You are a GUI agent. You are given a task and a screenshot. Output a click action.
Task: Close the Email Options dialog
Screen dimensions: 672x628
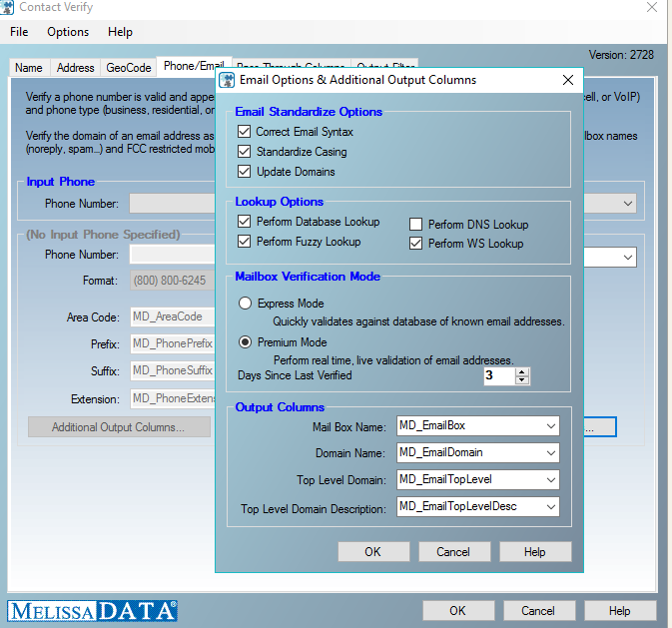pyautogui.click(x=568, y=80)
